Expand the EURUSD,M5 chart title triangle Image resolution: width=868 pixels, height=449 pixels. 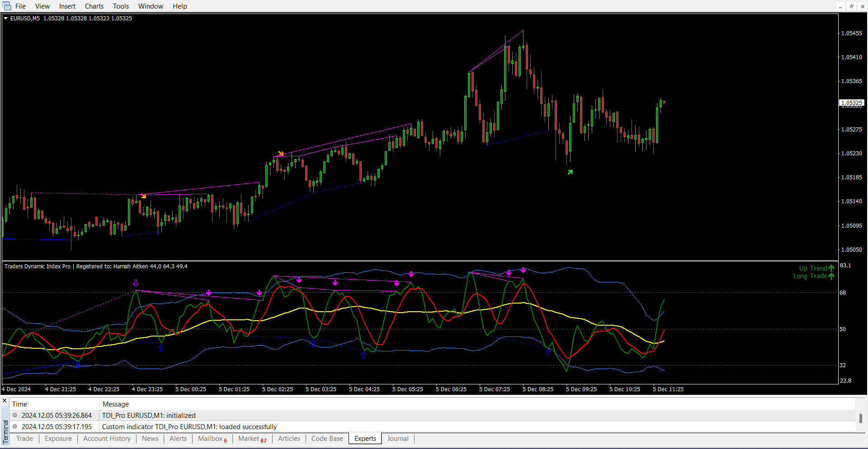tap(6, 19)
